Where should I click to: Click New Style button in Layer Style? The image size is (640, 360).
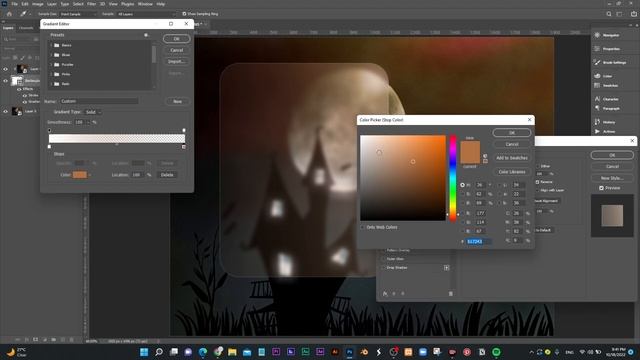click(612, 178)
